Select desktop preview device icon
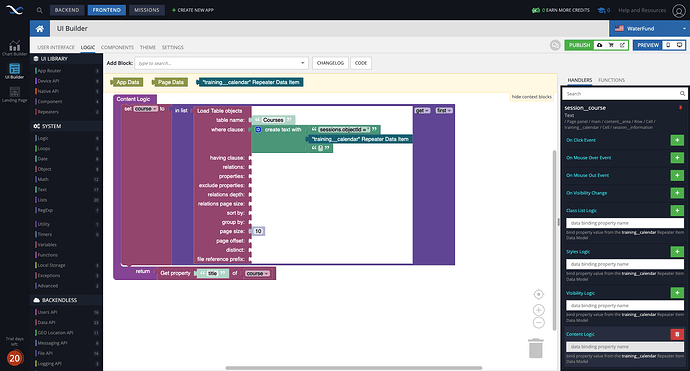This screenshot has height=371, width=690. tap(679, 45)
